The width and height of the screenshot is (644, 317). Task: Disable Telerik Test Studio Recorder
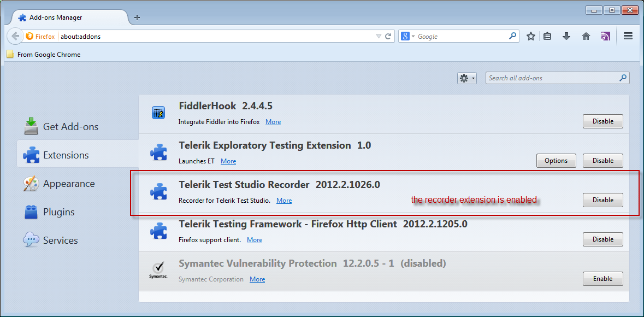pos(602,200)
